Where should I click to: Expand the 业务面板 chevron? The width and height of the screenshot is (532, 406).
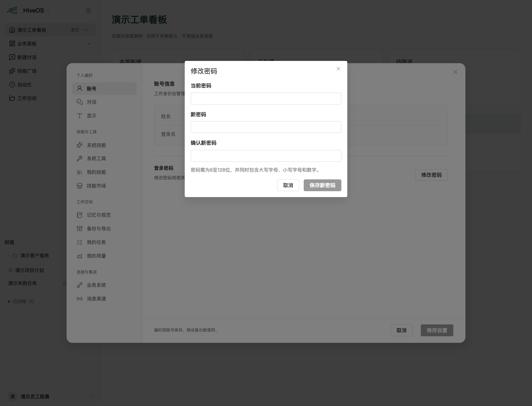(89, 44)
